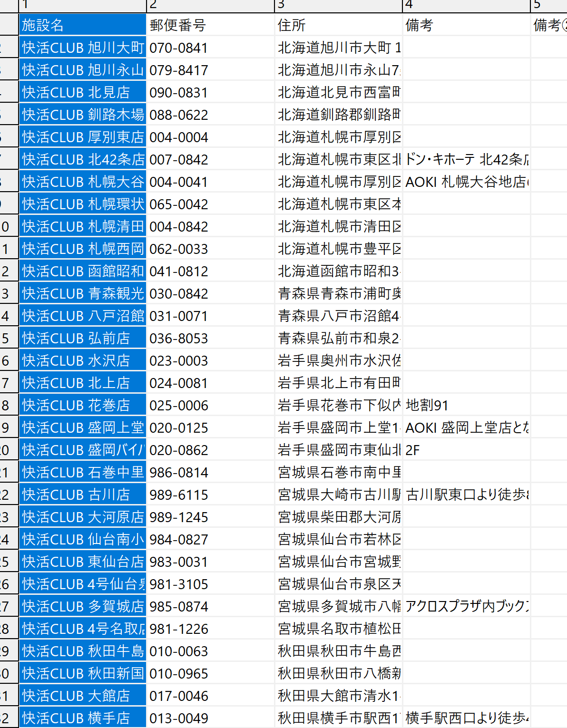The image size is (567, 728).
Task: Select cell 快活CLUB 北42条店
Action: point(82,159)
